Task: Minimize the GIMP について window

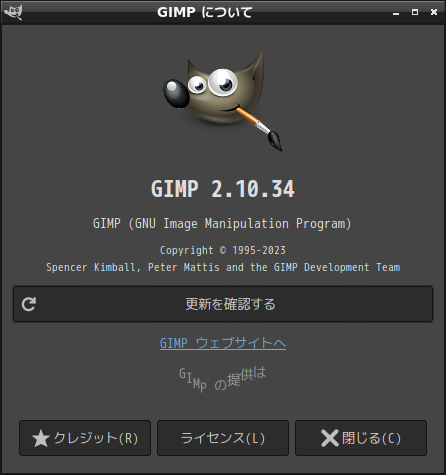Action: click(x=396, y=13)
